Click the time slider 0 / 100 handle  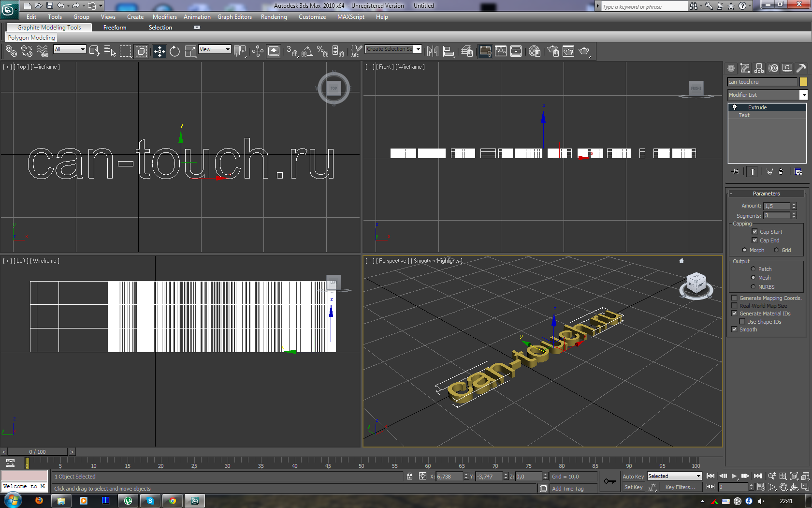pyautogui.click(x=37, y=452)
